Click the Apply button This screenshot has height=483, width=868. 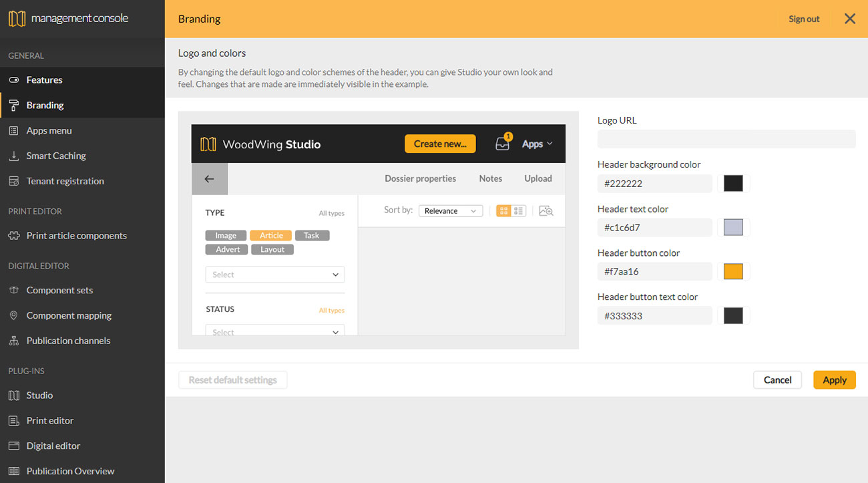coord(835,380)
